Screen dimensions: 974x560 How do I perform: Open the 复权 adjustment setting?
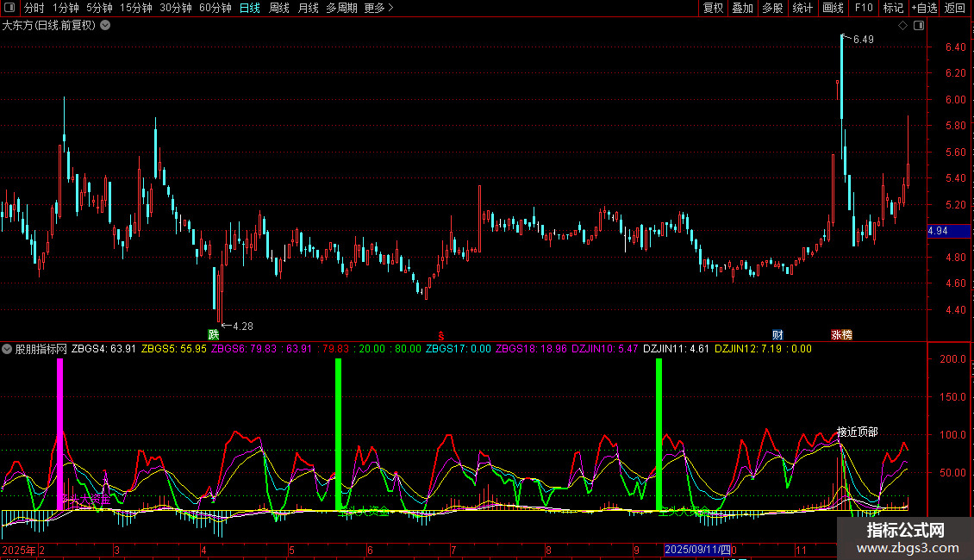click(x=713, y=8)
